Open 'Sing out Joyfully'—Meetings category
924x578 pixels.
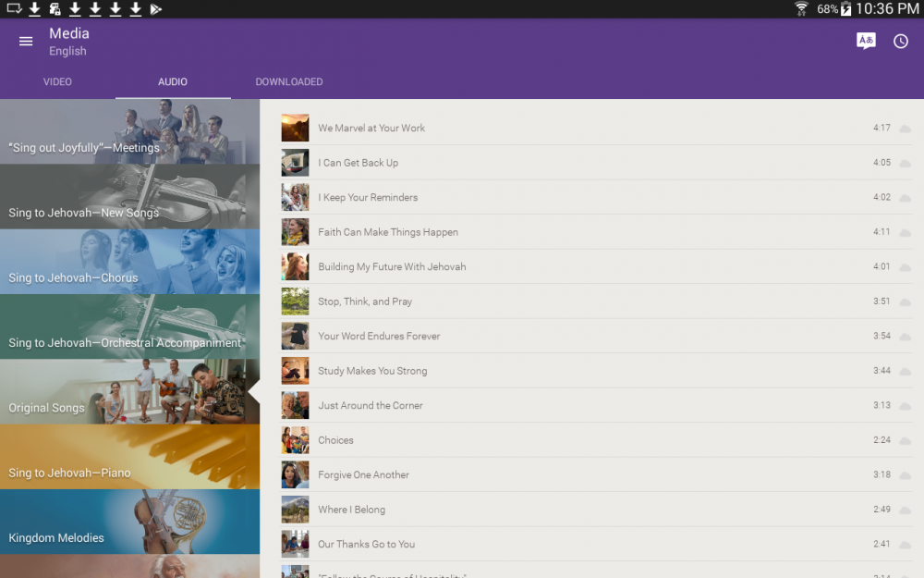[x=129, y=132]
